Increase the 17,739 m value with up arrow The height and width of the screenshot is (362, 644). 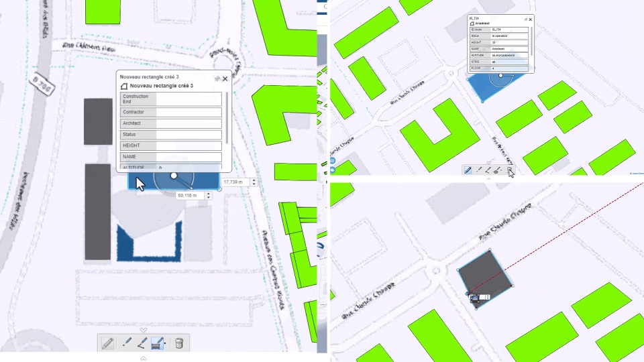pyautogui.click(x=254, y=180)
